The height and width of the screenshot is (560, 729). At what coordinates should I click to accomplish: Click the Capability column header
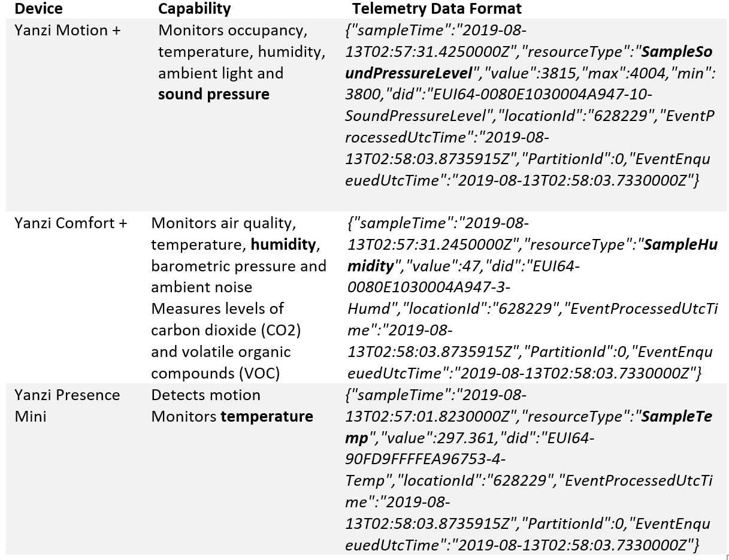tap(194, 9)
